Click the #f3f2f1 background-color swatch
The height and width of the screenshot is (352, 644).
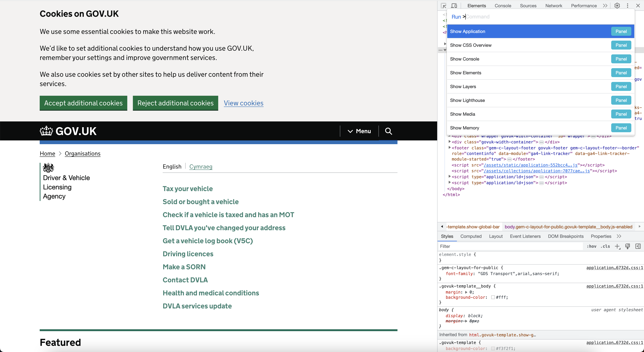[x=493, y=348]
